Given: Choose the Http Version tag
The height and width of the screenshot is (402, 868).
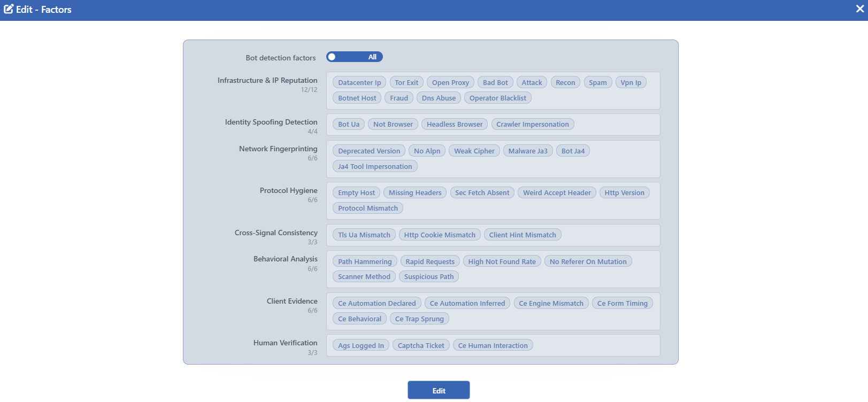Looking at the screenshot, I should (625, 192).
